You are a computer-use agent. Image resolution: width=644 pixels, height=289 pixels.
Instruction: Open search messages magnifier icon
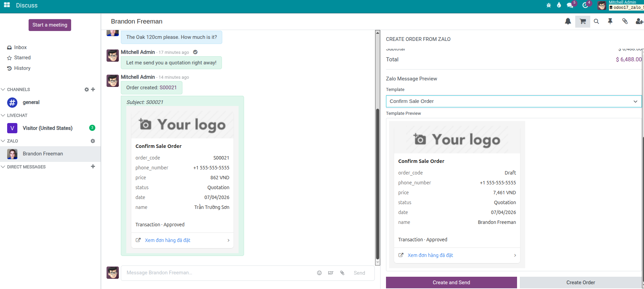click(x=596, y=21)
